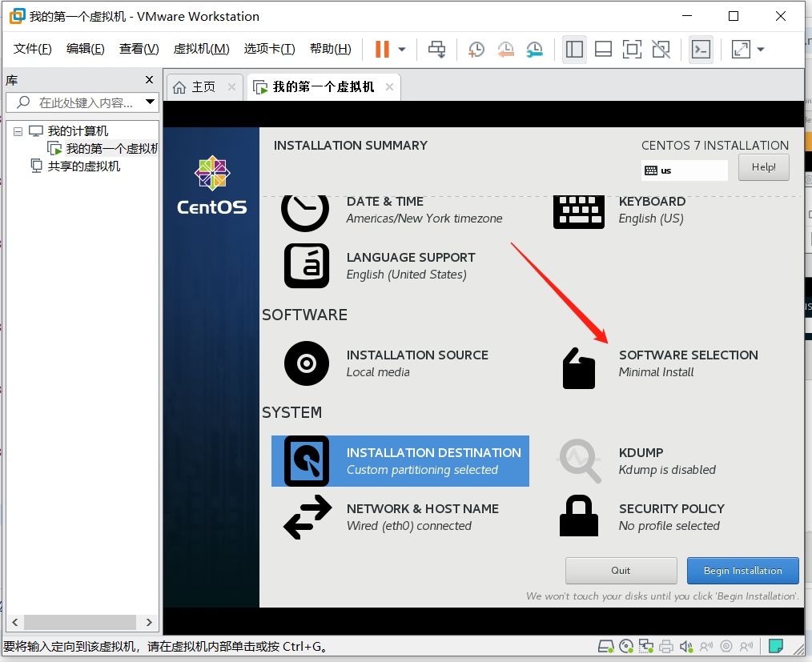
Task: Click the sound card status bar icon
Action: tap(686, 646)
